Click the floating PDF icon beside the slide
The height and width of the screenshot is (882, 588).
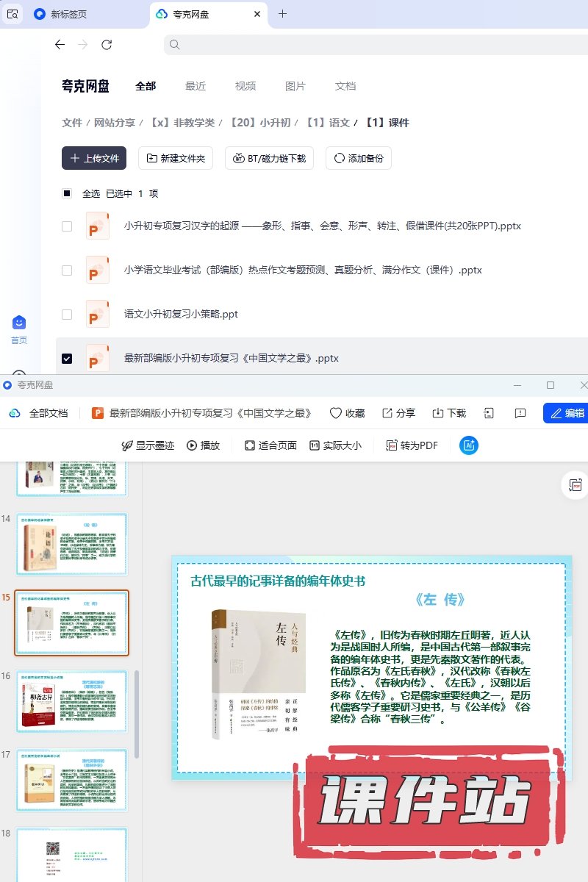point(574,486)
